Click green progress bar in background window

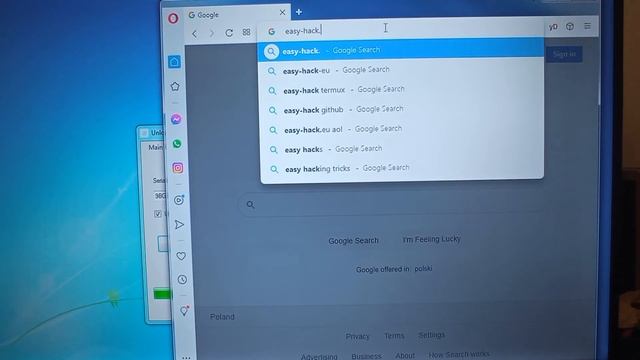pyautogui.click(x=162, y=294)
